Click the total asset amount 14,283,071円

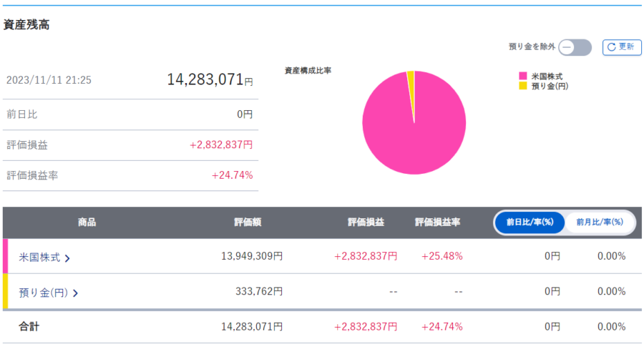click(210, 79)
